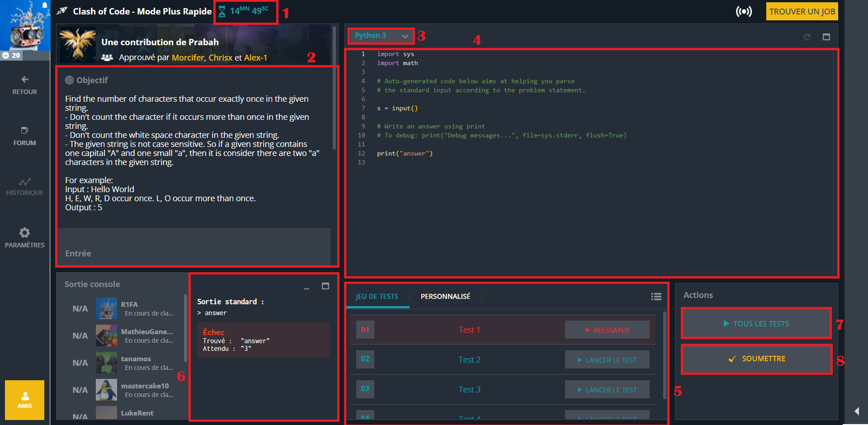Retry Test 1 with Réessayer

pyautogui.click(x=607, y=330)
